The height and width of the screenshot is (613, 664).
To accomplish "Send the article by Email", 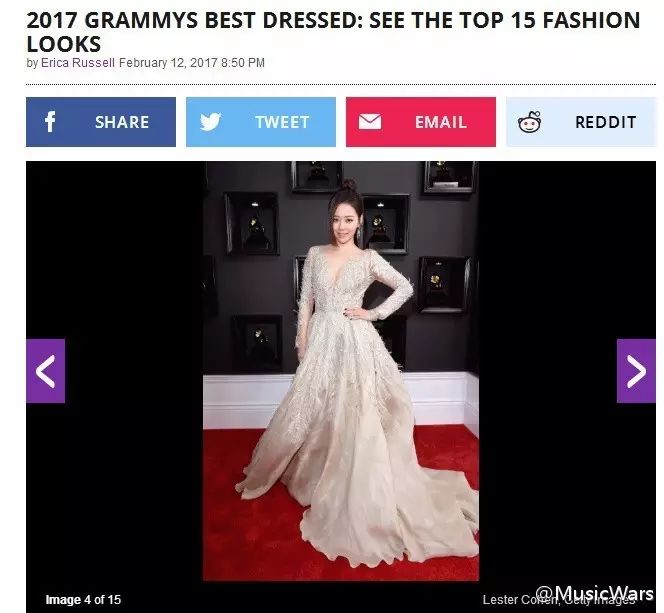I will pyautogui.click(x=421, y=122).
